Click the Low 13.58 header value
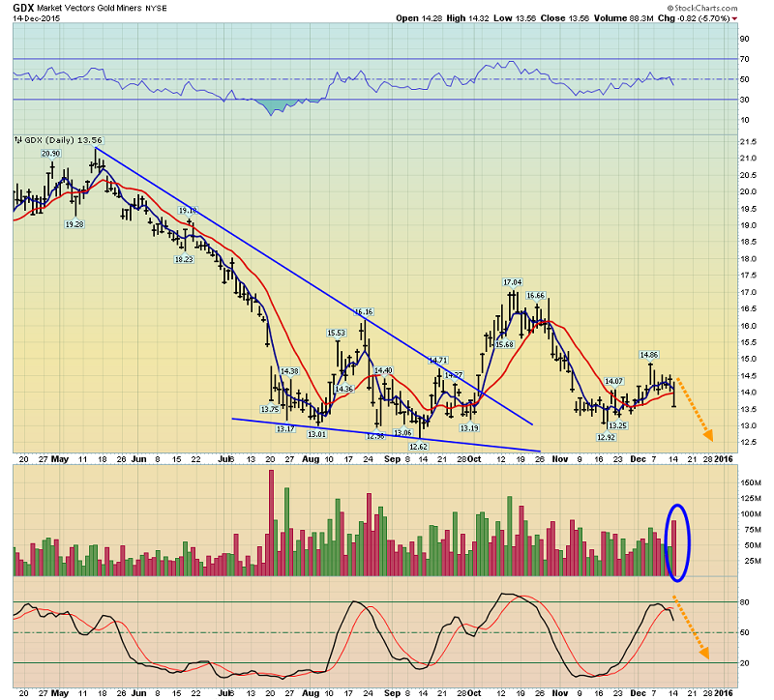Screen dimensions: 774x700 [515, 18]
